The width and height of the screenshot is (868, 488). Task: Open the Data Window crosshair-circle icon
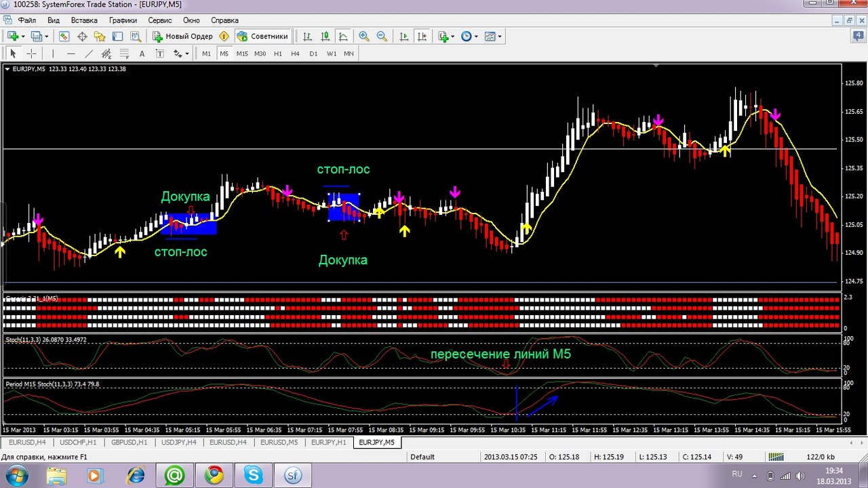(x=82, y=36)
